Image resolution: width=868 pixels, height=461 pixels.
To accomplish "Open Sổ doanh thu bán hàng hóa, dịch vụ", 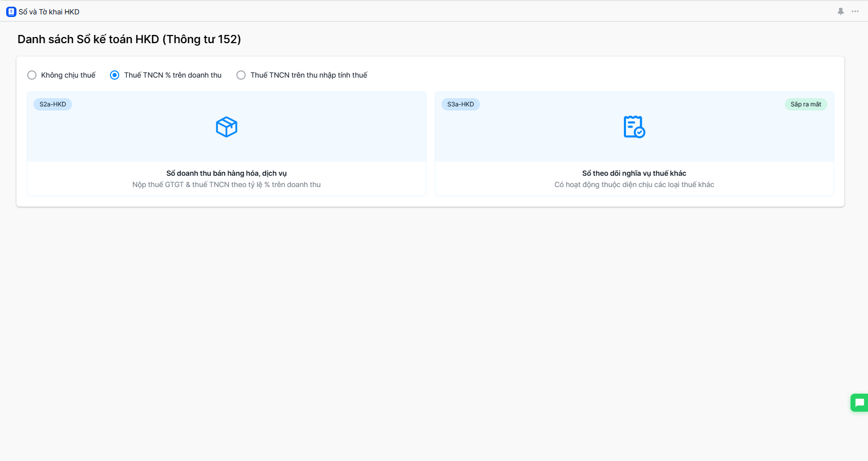I will pyautogui.click(x=227, y=173).
